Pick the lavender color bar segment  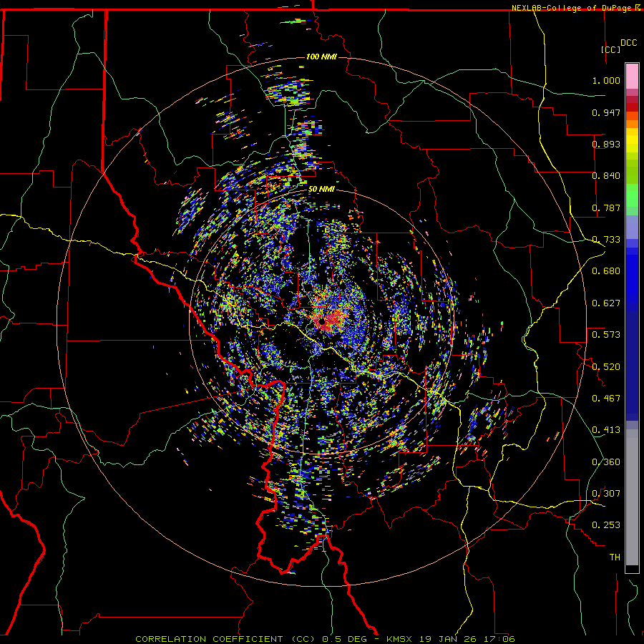pos(632,227)
